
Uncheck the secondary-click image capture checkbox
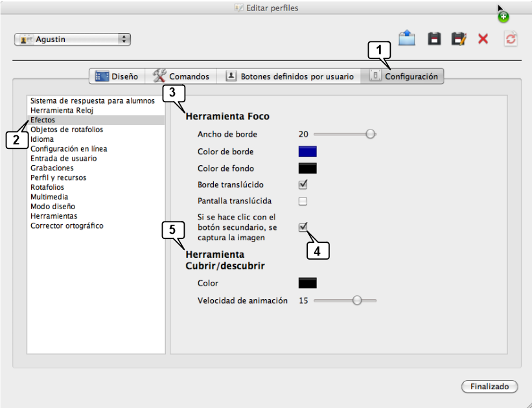(303, 227)
